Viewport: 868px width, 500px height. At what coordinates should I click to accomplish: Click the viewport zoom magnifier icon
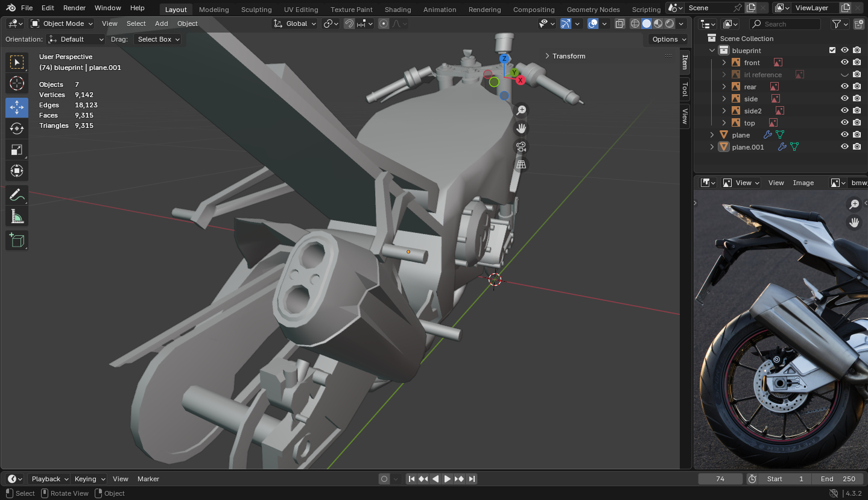[521, 110]
